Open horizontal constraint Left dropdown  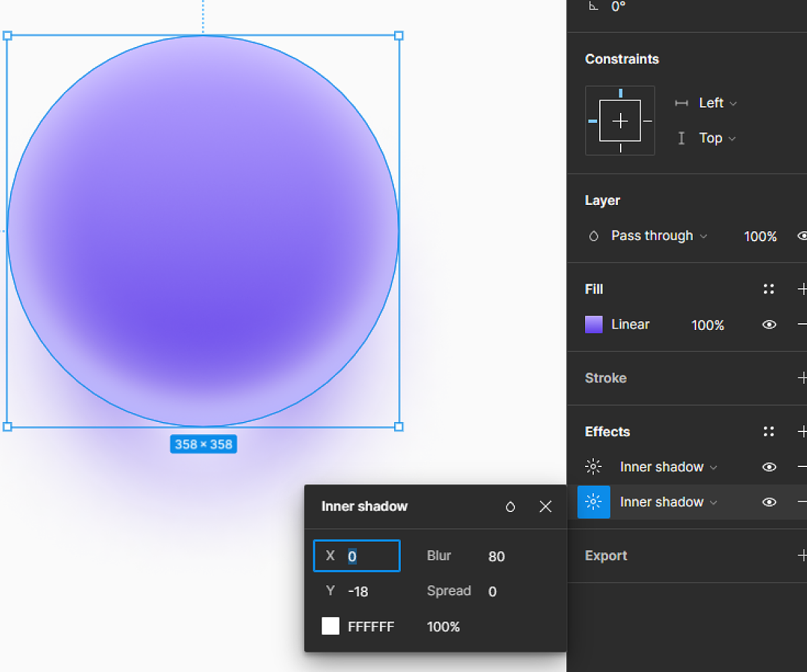718,103
